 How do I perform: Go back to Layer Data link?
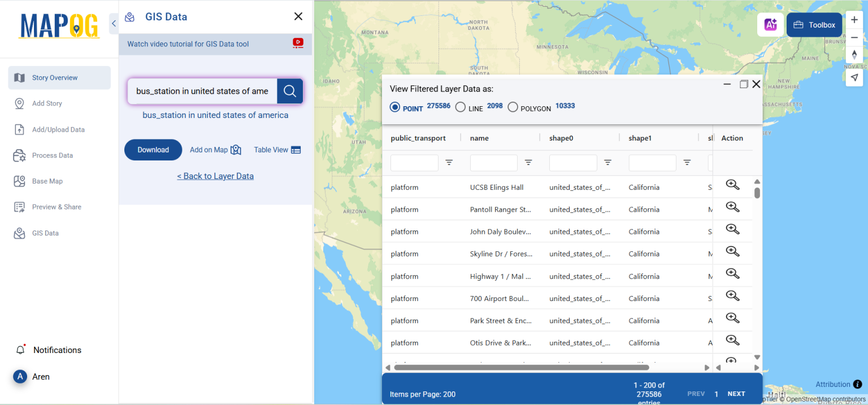click(215, 176)
